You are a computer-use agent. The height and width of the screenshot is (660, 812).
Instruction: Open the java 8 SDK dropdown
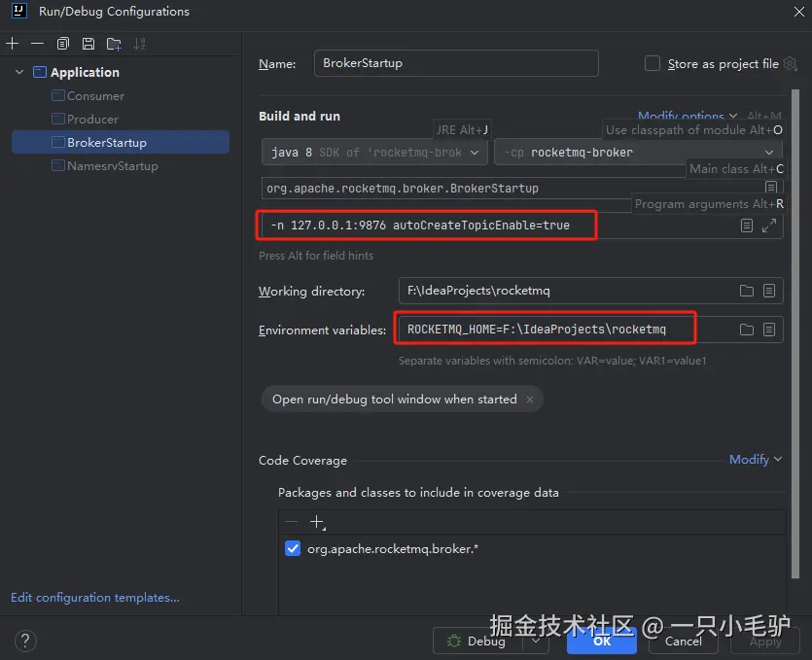pyautogui.click(x=374, y=153)
